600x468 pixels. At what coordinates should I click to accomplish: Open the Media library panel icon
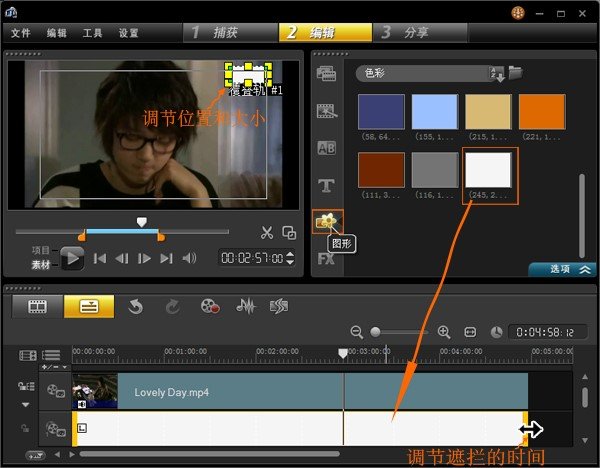326,73
